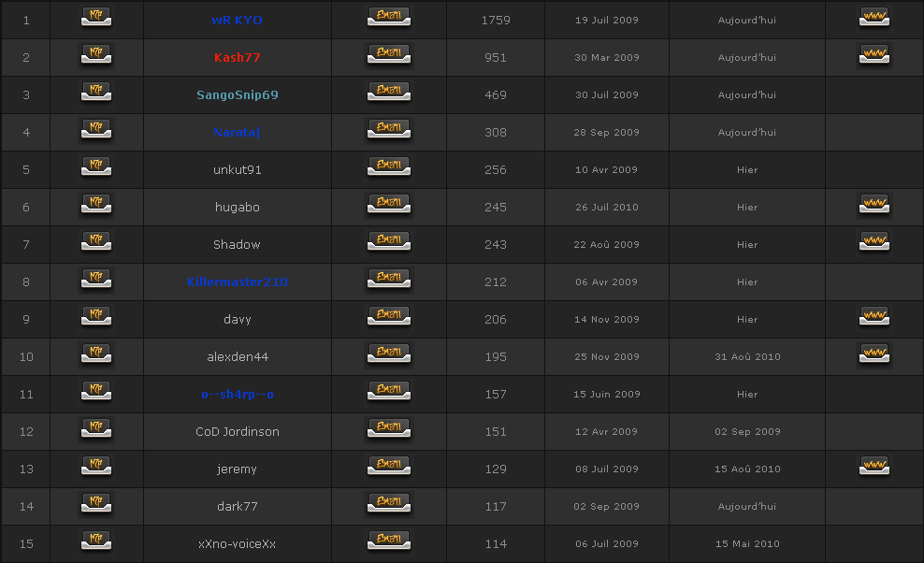Click the Email icon for davy
924x563 pixels.
[x=389, y=317]
